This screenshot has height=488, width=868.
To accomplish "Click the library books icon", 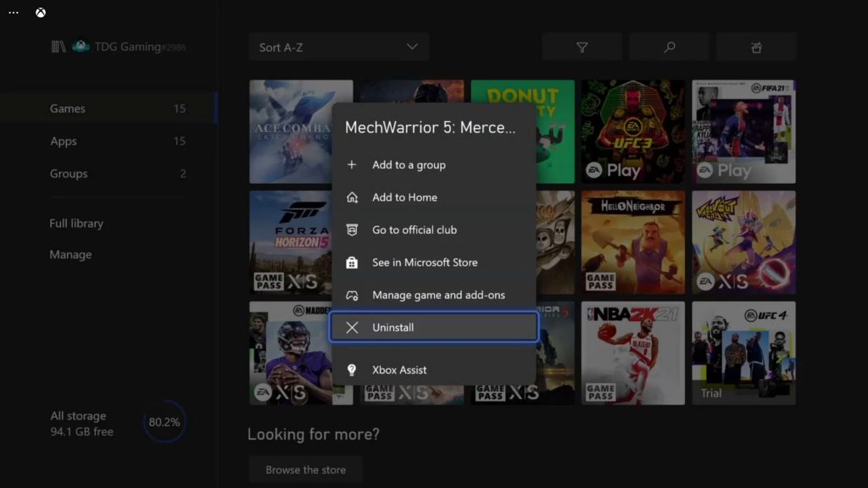I will (58, 47).
